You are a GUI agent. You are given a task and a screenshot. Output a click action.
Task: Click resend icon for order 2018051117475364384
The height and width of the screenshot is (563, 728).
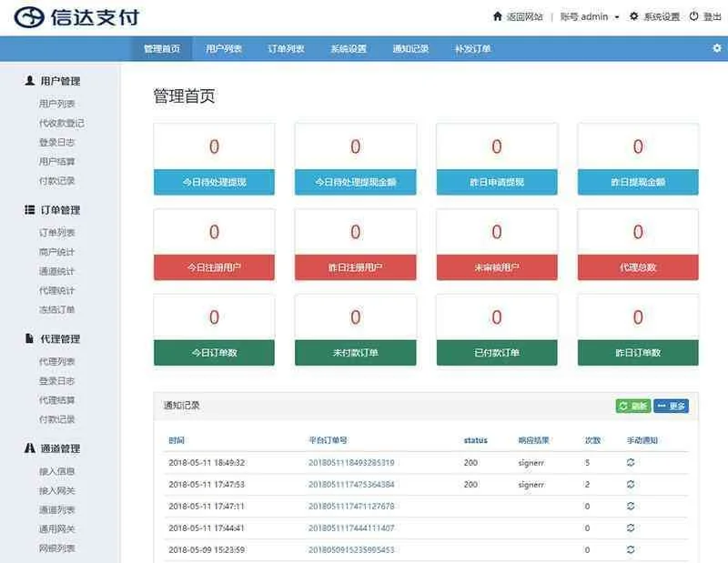pos(630,485)
